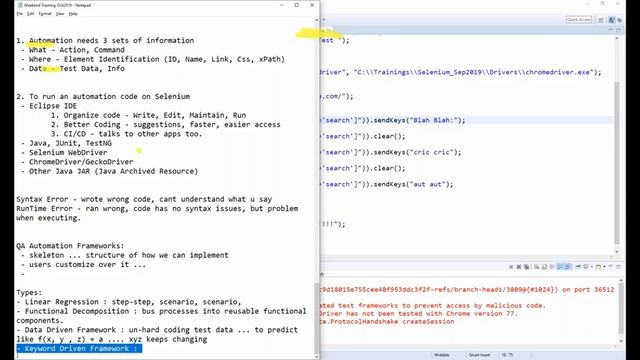Click the 'Where - Element Identification' line
Viewport: 640px width, 360px height.
coord(153,59)
